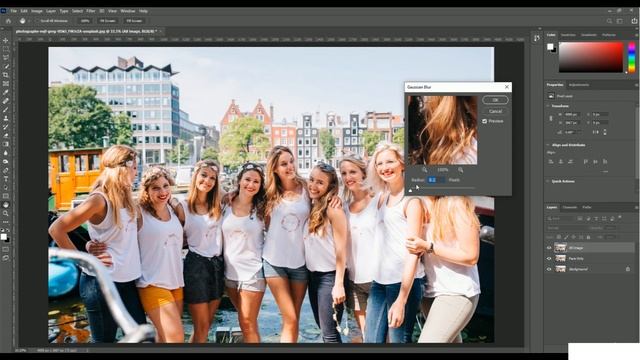Zoom out the Gaussian Blur preview

click(424, 170)
